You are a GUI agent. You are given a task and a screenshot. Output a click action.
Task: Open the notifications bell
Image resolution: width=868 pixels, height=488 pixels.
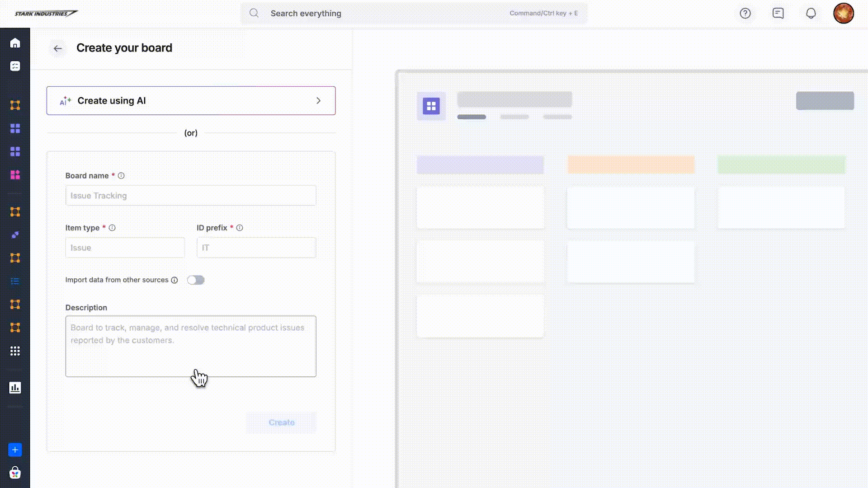pyautogui.click(x=811, y=14)
